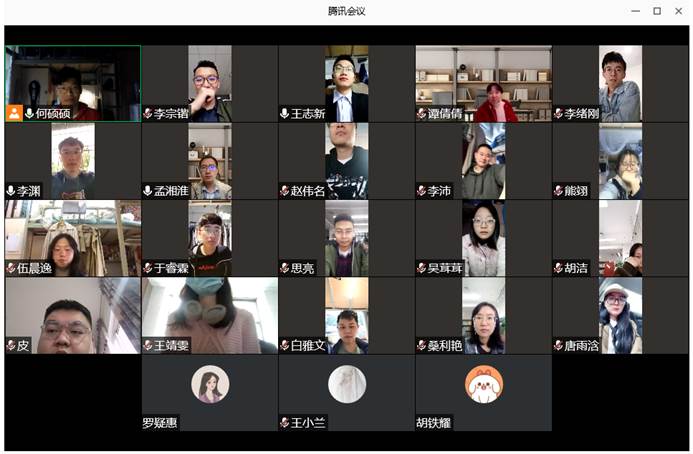693x454 pixels.
Task: Click the name label 赵伟名
Action: [308, 191]
